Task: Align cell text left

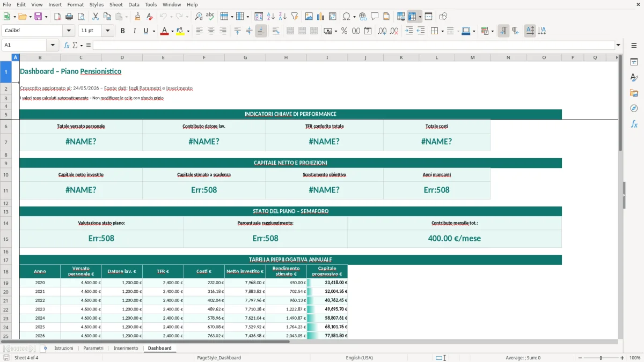Action: click(200, 31)
